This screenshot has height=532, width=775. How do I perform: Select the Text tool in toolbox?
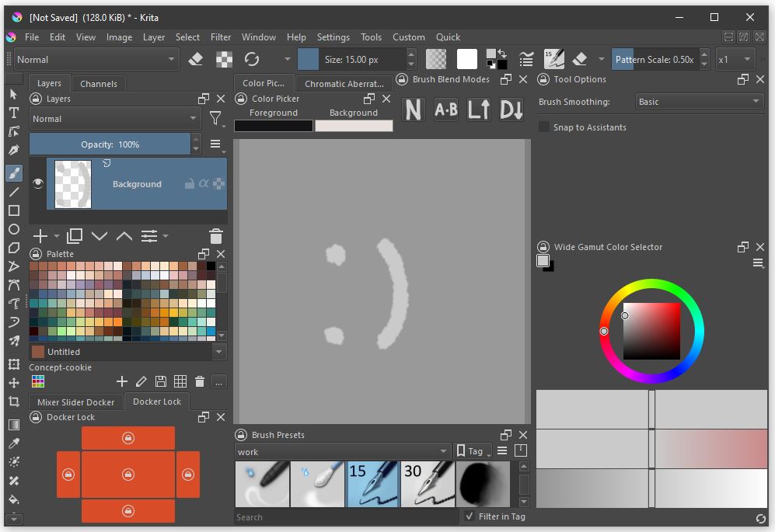(x=13, y=113)
